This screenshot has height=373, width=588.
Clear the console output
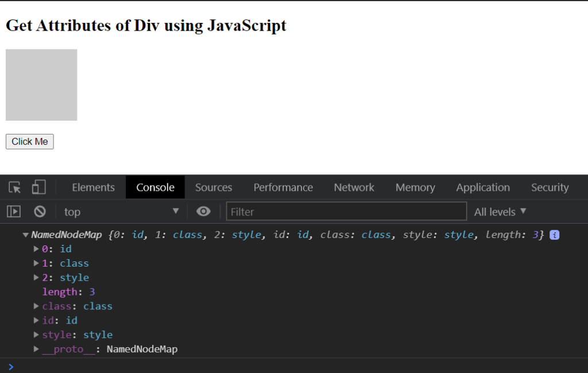[x=39, y=212]
